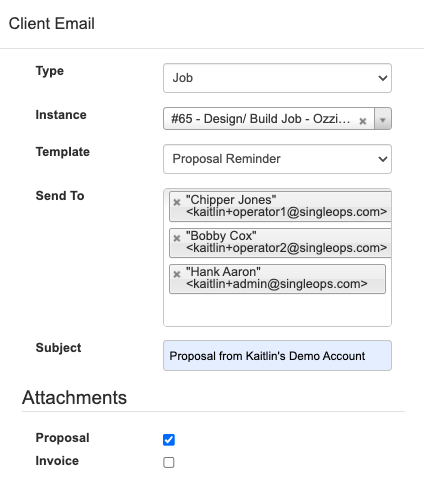Open the Type dropdown showing Job

click(277, 78)
